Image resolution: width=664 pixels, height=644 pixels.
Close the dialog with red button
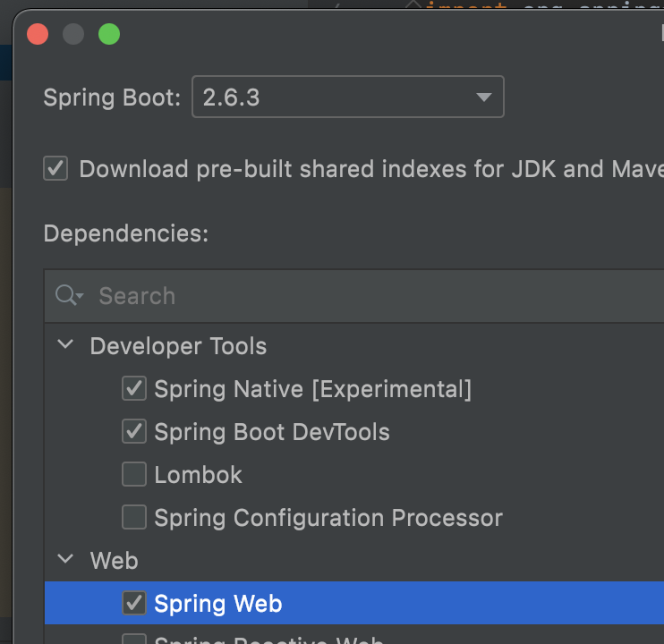38,34
